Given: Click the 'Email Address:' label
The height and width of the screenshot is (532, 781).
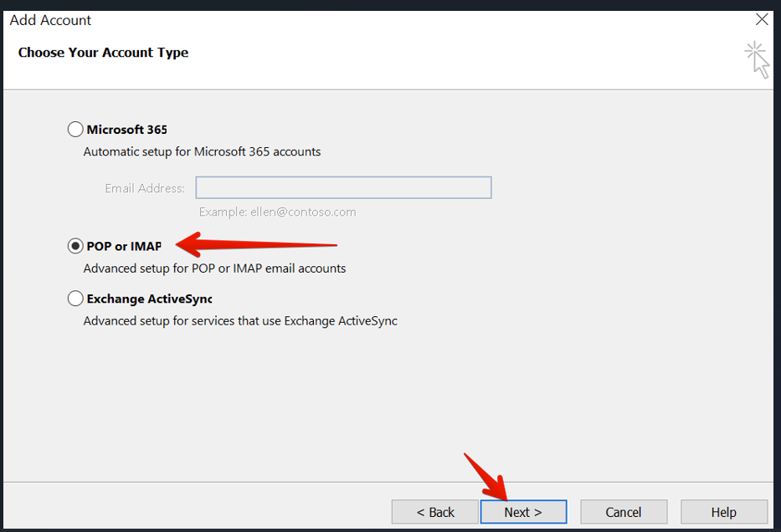Looking at the screenshot, I should tap(145, 188).
